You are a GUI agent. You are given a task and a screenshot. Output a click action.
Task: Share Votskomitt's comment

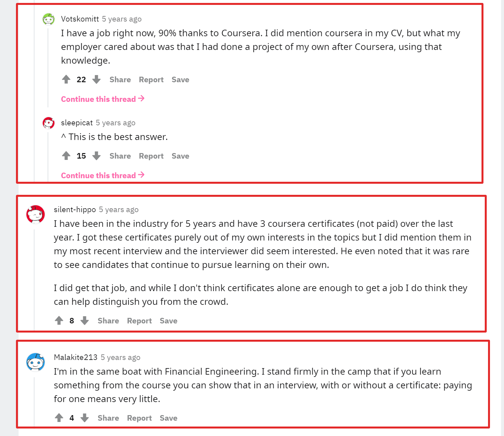pyautogui.click(x=120, y=80)
